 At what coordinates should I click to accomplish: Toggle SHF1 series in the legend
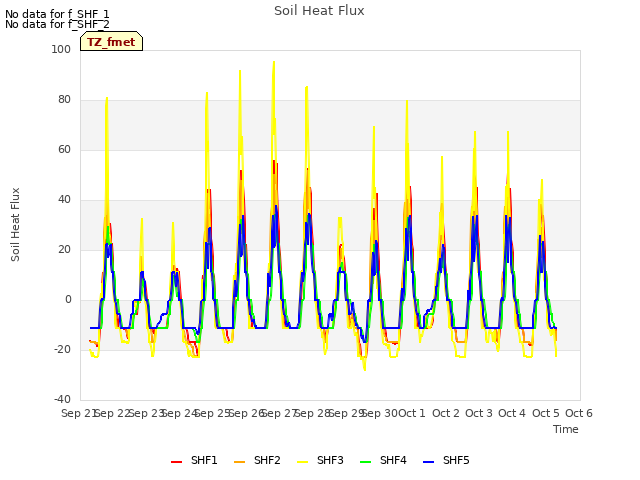click(x=194, y=460)
